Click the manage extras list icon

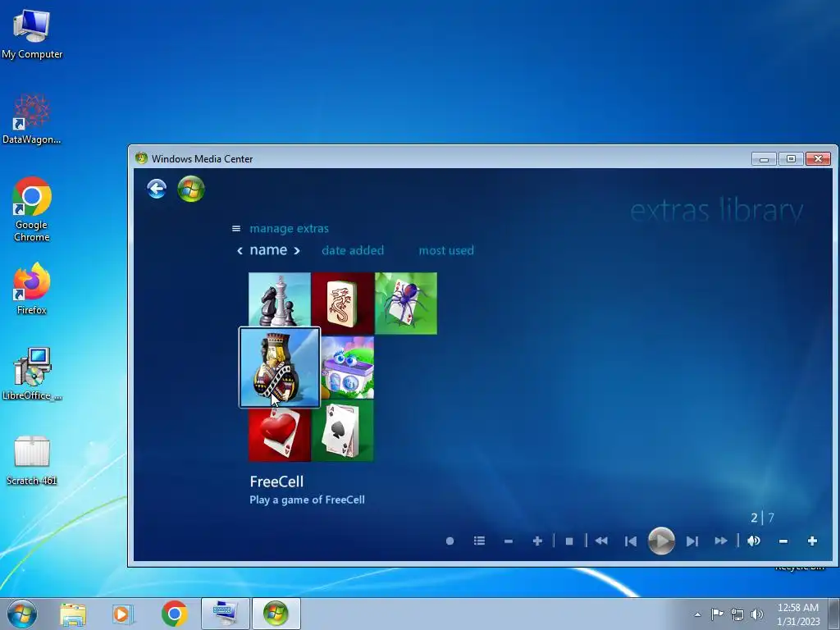(x=235, y=229)
